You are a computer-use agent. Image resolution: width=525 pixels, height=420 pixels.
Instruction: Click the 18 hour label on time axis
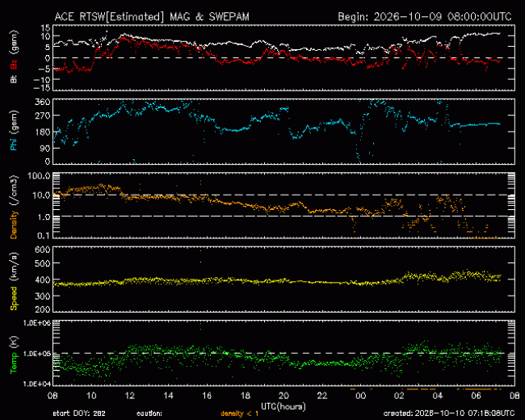pos(246,396)
